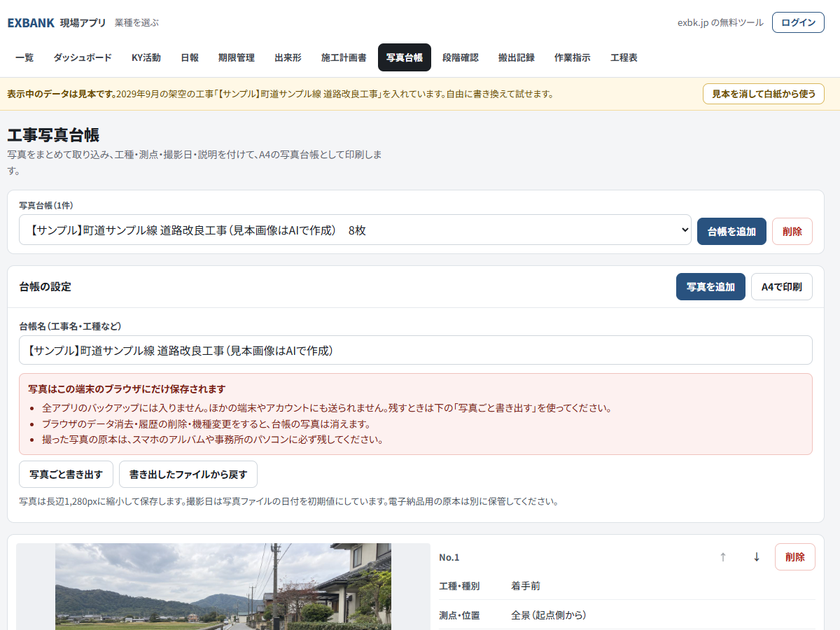Image resolution: width=840 pixels, height=630 pixels.
Task: Go to 搬出記録 tab
Action: (x=517, y=57)
